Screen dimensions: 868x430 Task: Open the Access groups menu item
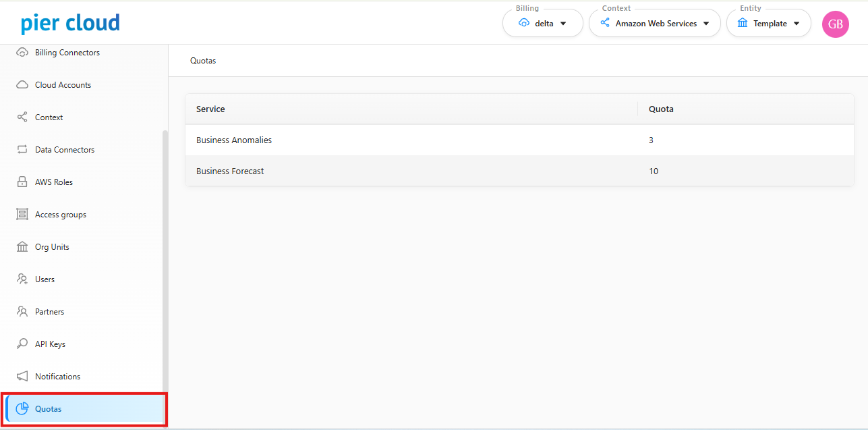tap(61, 215)
